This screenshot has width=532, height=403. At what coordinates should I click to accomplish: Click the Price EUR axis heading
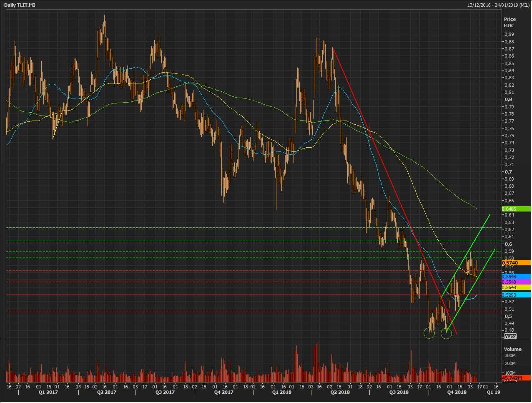[x=509, y=22]
